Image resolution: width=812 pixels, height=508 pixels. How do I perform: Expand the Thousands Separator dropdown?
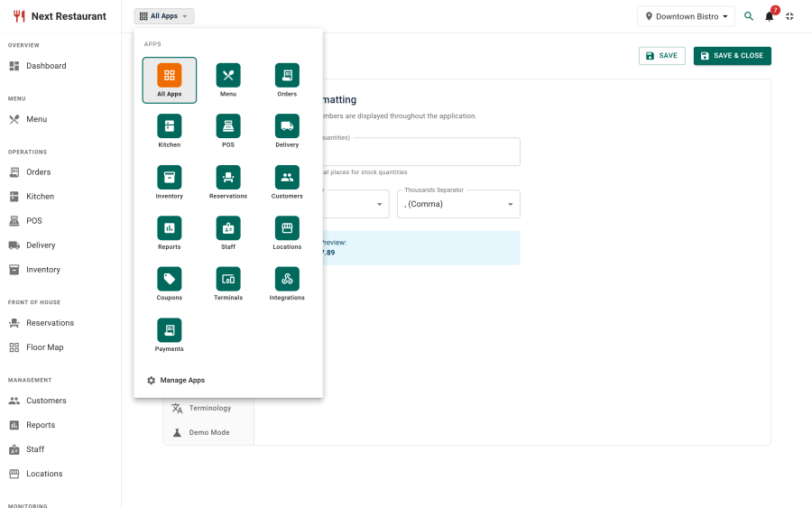(x=458, y=204)
